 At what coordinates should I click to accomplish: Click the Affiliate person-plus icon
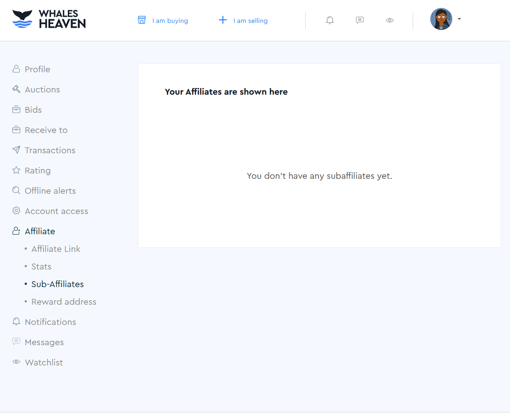[x=16, y=231]
